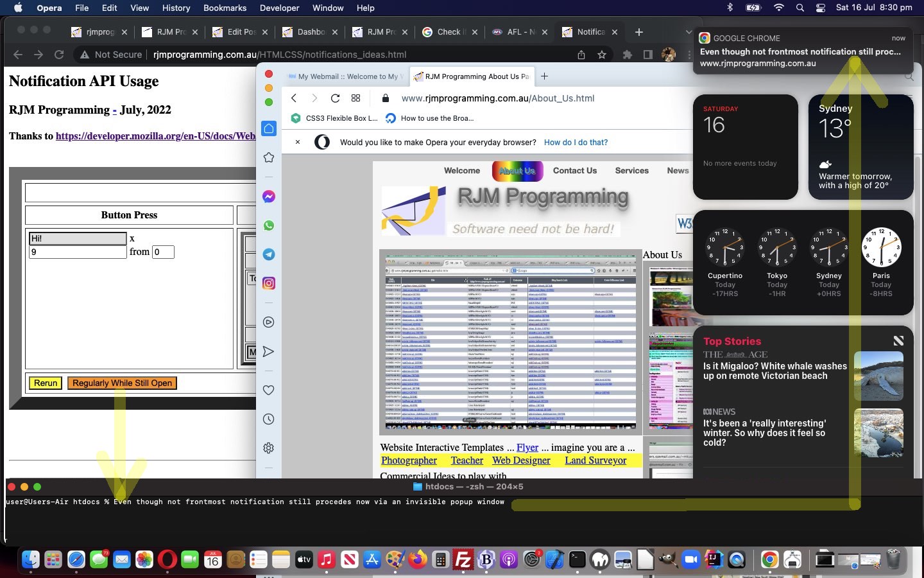Open Opera sidebar history clock icon
Screen dimensions: 924x578
click(x=269, y=419)
